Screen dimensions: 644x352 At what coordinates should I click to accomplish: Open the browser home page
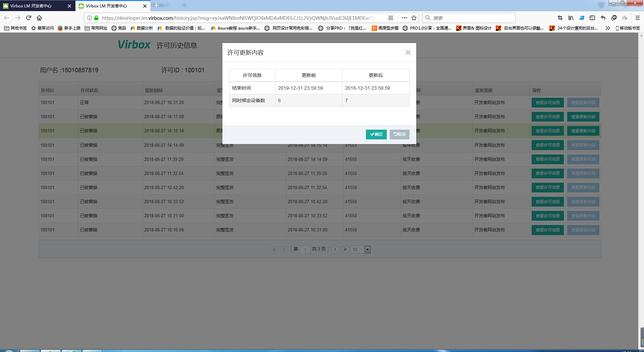tap(39, 18)
